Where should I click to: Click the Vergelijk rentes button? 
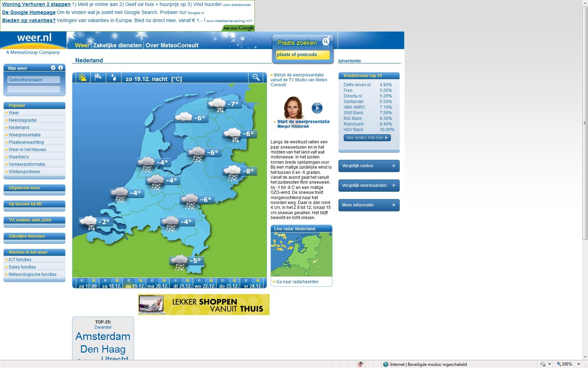point(369,166)
